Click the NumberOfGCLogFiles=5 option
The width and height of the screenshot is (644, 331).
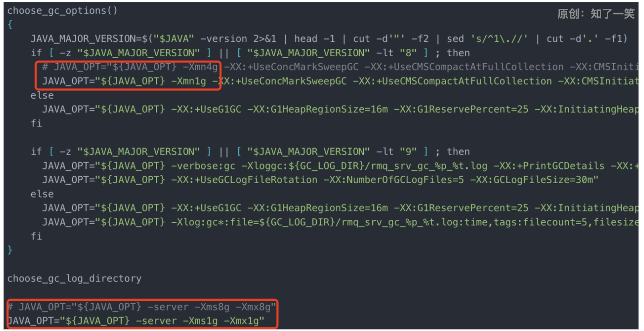394,180
